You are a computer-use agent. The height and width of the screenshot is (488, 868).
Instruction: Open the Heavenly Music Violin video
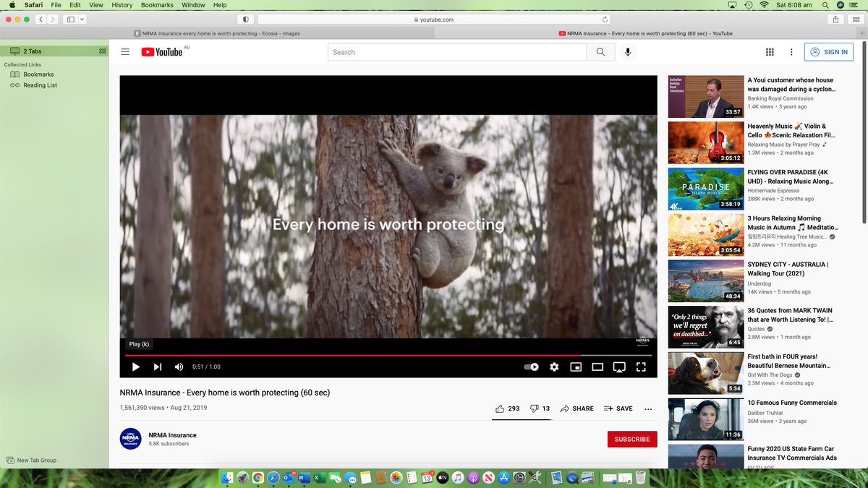click(706, 142)
